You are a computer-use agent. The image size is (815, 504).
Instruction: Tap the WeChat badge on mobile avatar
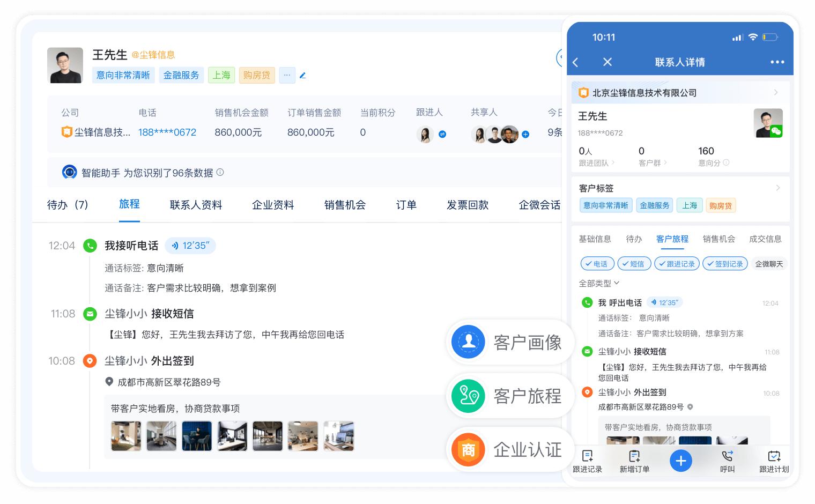click(776, 131)
